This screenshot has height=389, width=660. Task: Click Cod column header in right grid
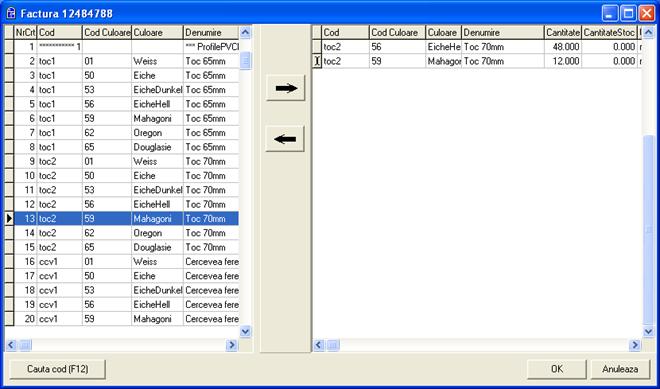pyautogui.click(x=346, y=32)
